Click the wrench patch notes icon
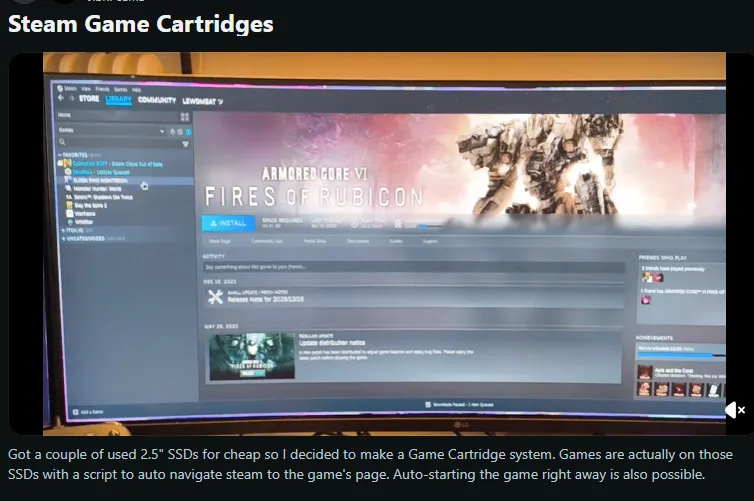 click(x=215, y=297)
